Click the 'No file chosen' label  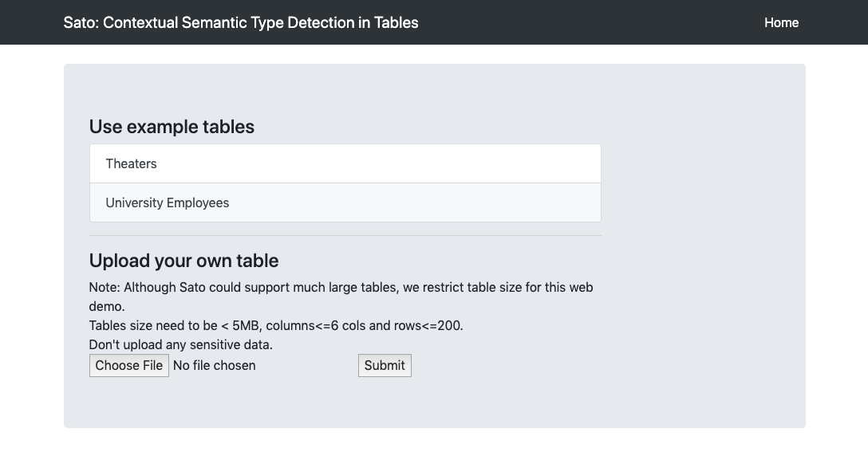(x=215, y=365)
